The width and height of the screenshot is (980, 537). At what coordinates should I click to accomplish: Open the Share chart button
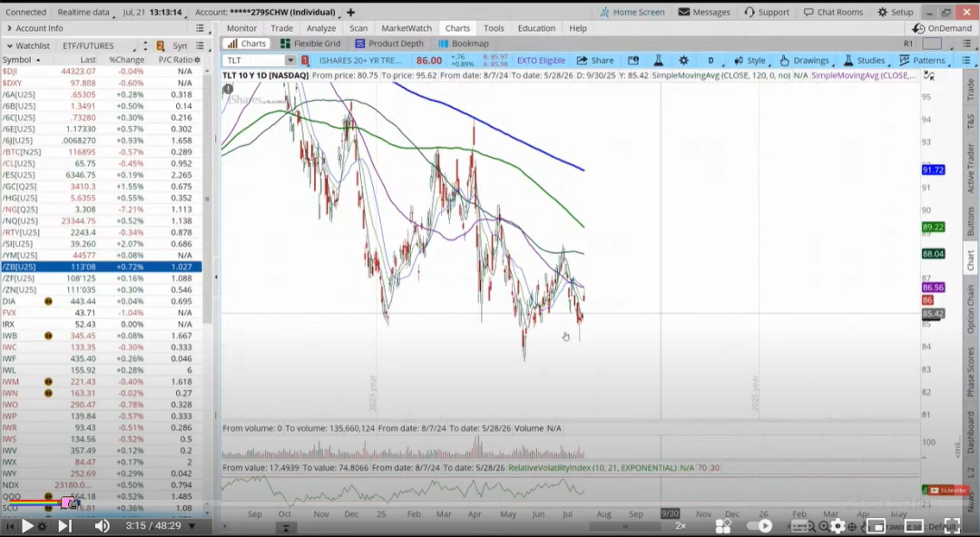(595, 60)
